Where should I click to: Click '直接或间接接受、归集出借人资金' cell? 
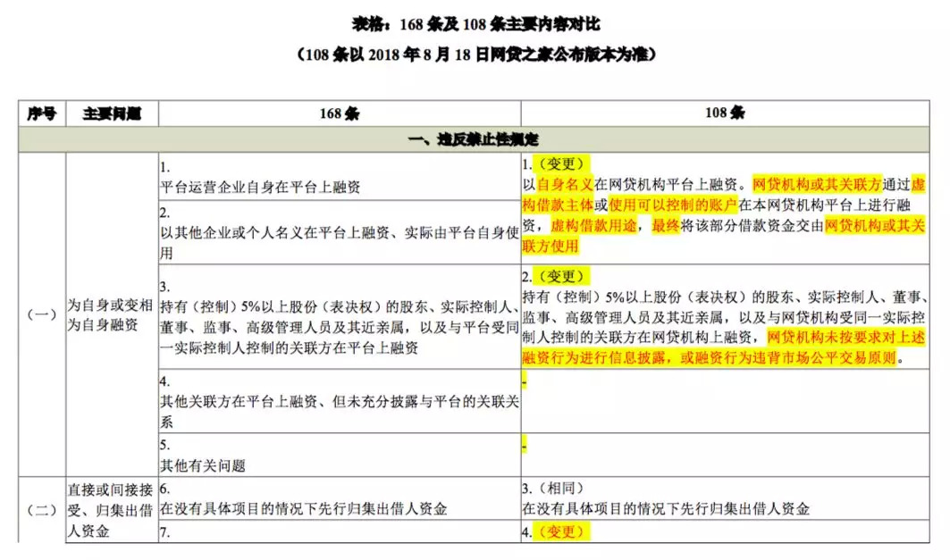click(x=112, y=510)
